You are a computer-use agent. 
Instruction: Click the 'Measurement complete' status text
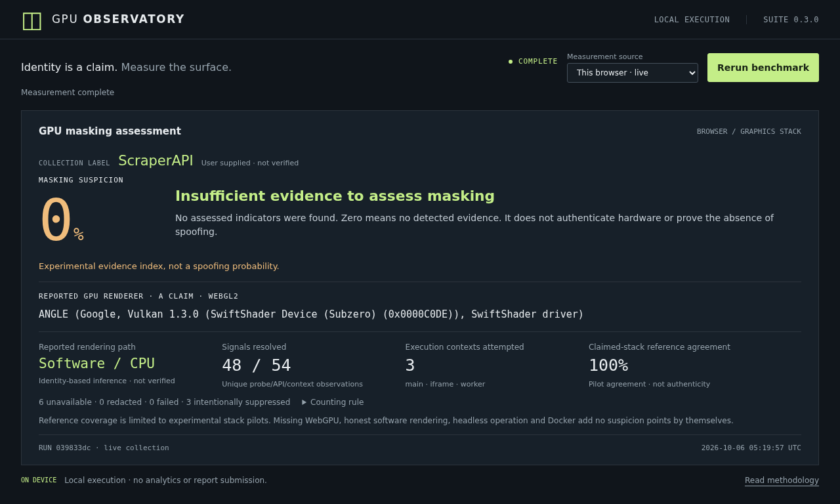[x=68, y=93]
